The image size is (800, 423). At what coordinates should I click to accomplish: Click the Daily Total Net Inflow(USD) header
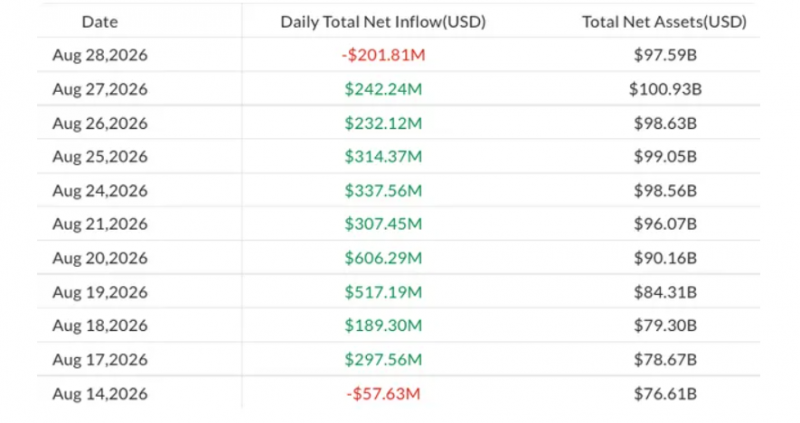tap(383, 22)
